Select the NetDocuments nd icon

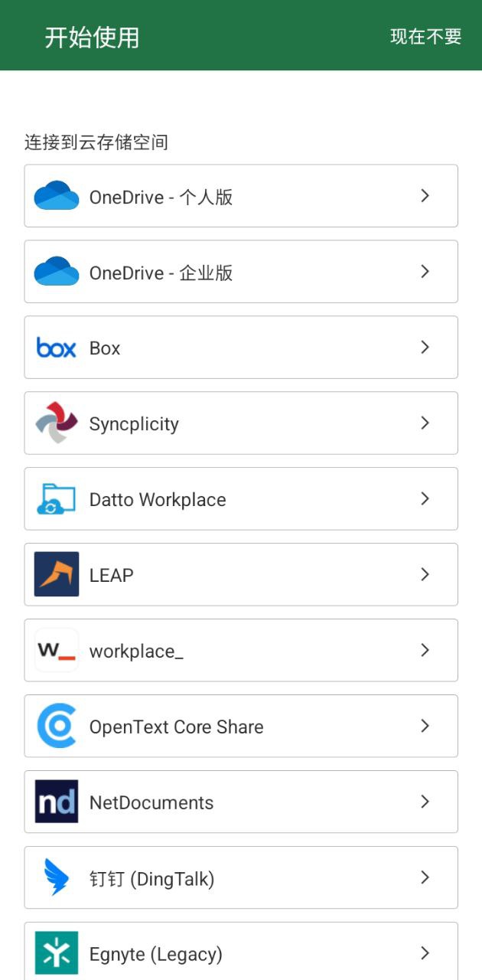coord(57,802)
